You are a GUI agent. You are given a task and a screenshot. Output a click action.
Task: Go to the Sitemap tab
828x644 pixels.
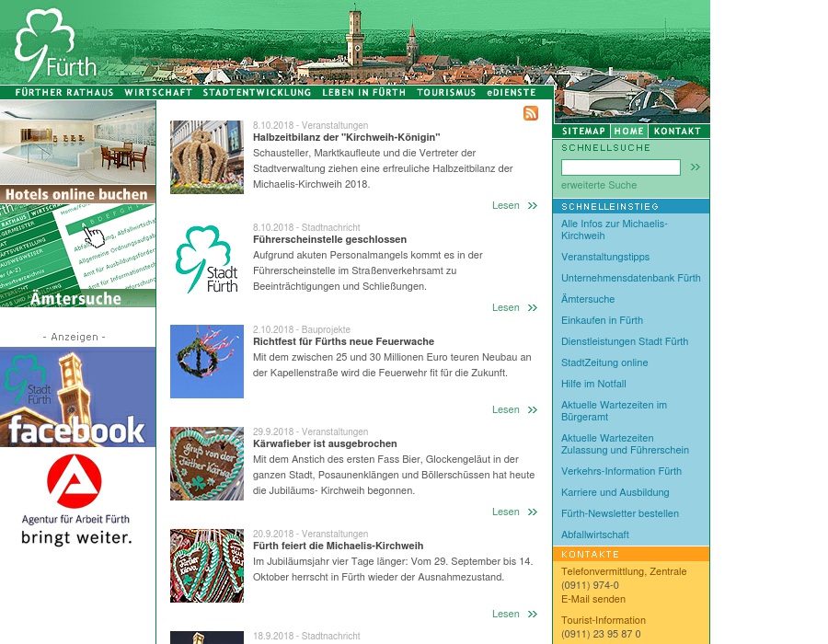[x=583, y=132]
